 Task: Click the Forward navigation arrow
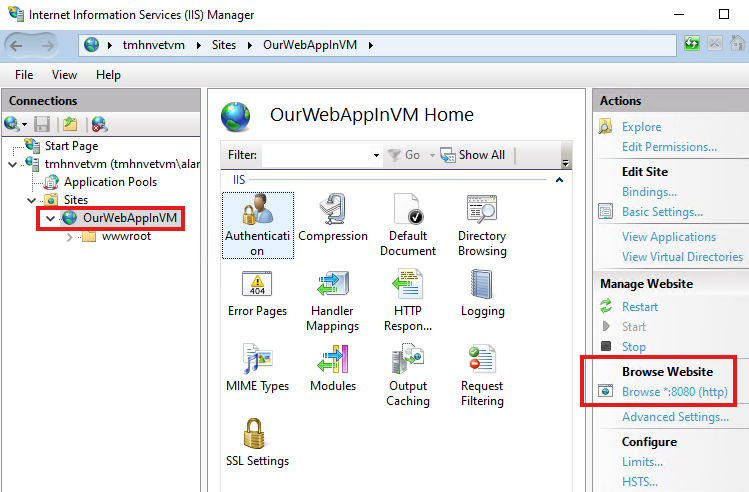[47, 45]
